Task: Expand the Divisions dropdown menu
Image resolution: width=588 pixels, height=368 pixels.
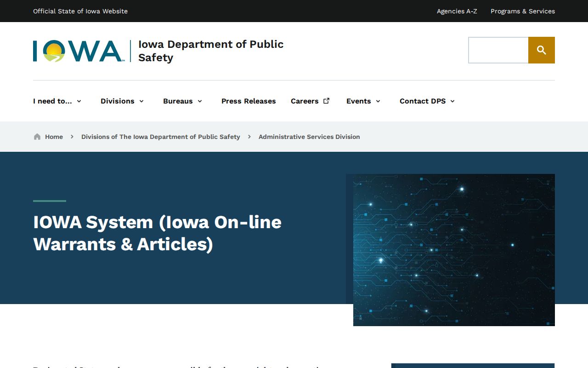Action: (122, 101)
